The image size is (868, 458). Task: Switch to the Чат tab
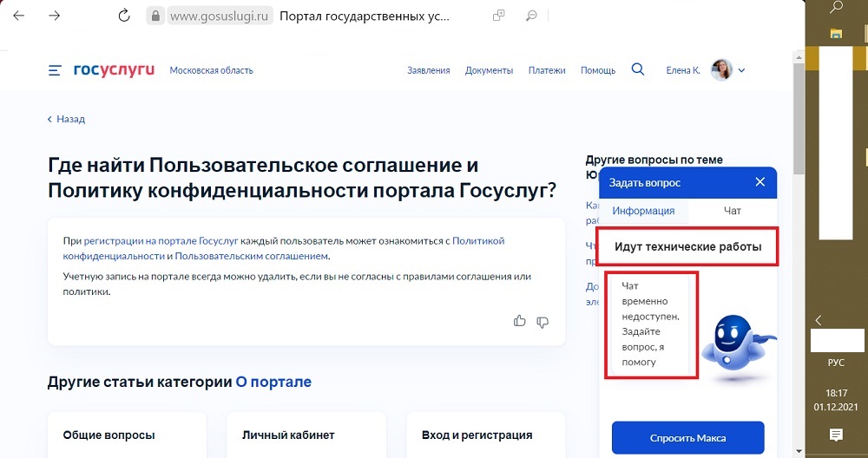[x=733, y=211]
